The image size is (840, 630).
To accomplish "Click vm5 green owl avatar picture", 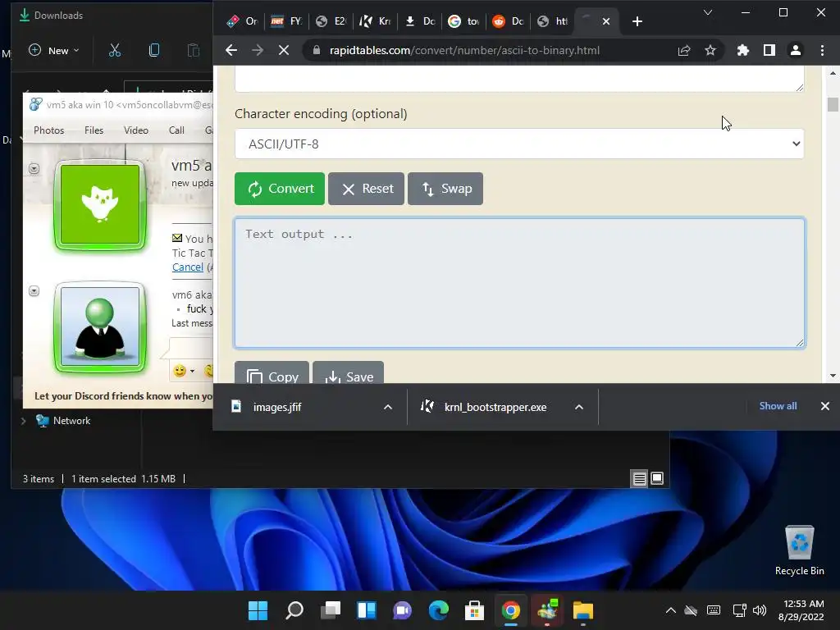I will coord(100,204).
